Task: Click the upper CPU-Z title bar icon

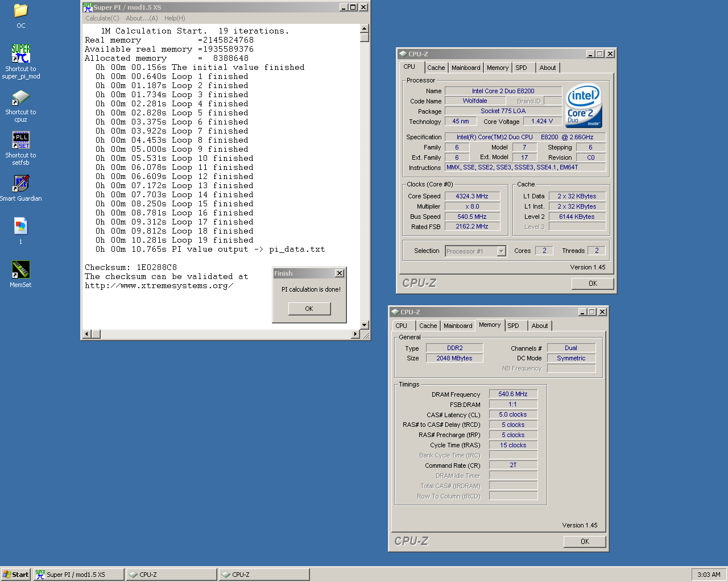Action: pyautogui.click(x=403, y=54)
